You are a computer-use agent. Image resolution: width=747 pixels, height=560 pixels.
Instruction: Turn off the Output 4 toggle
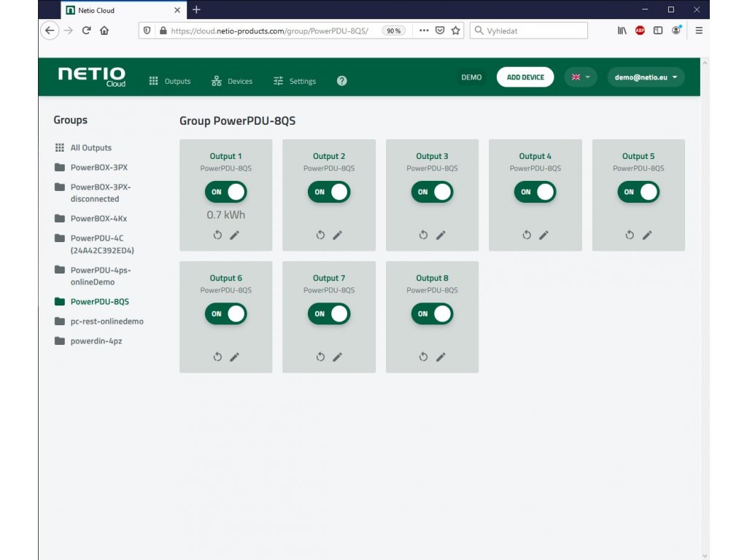[x=535, y=192]
